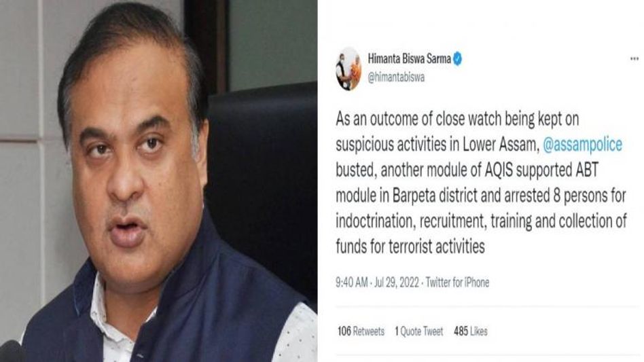Open the Jul 29, 2022 date link
This screenshot has width=644, height=362.
tap(396, 283)
